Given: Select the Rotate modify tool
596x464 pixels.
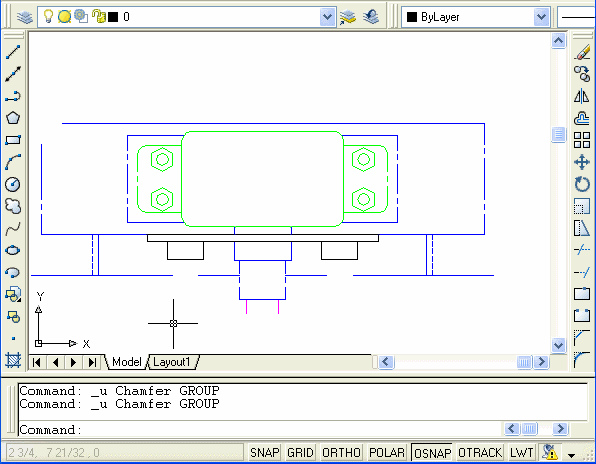Looking at the screenshot, I should click(582, 184).
